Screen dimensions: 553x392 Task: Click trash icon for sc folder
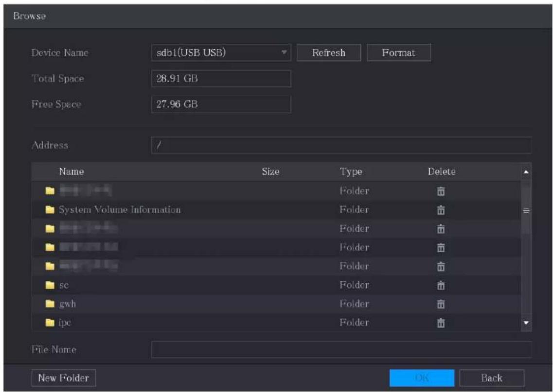441,285
